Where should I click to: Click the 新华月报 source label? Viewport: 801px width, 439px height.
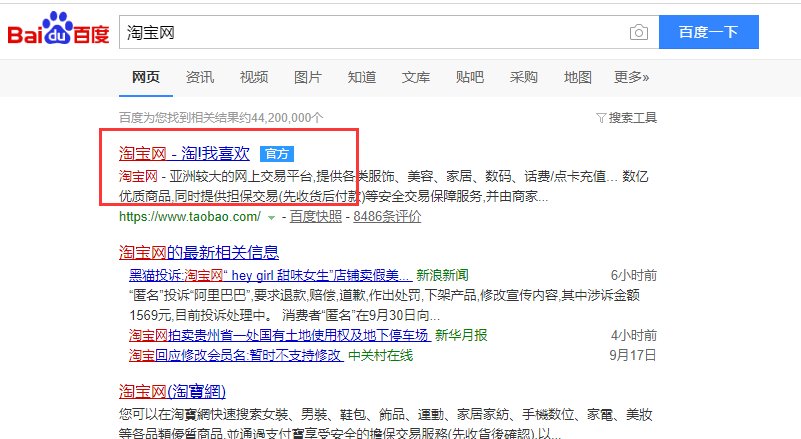pos(461,335)
